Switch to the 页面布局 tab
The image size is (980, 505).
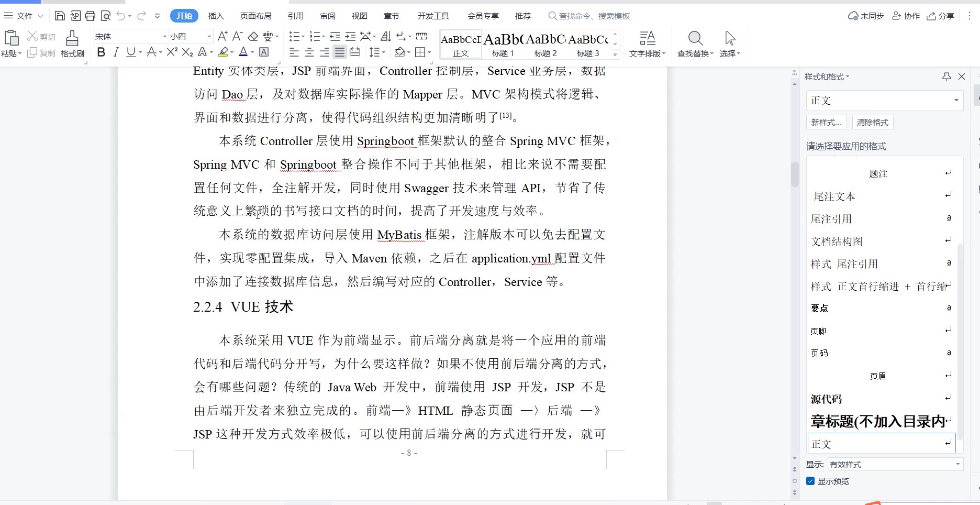click(x=255, y=16)
